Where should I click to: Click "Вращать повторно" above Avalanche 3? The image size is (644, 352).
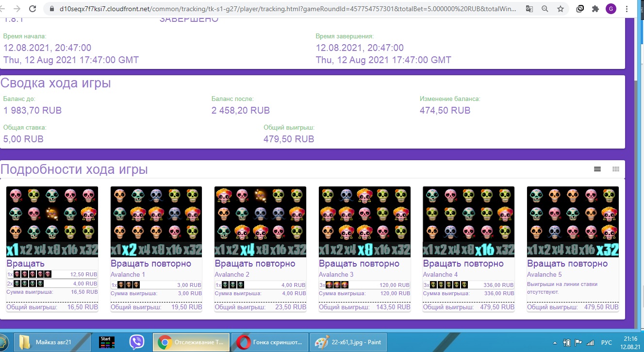pyautogui.click(x=359, y=264)
